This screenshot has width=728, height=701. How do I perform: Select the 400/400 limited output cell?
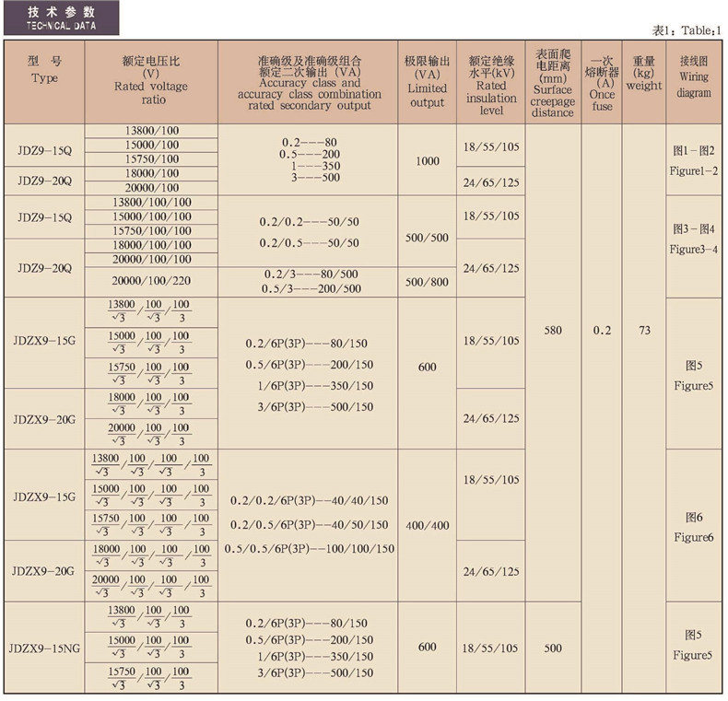(x=427, y=525)
